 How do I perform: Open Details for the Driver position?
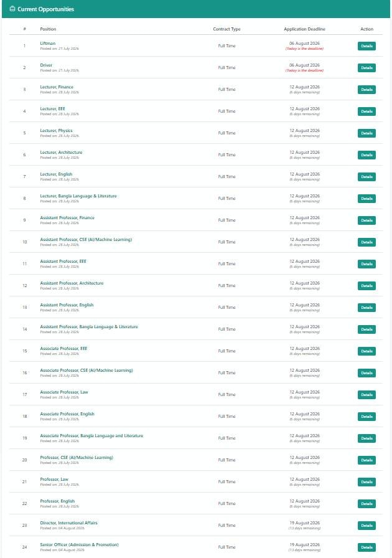(366, 68)
